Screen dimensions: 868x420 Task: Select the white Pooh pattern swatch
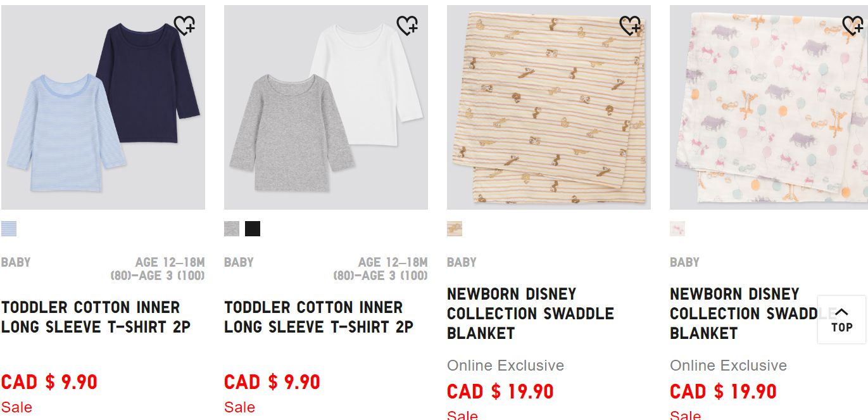pos(677,229)
